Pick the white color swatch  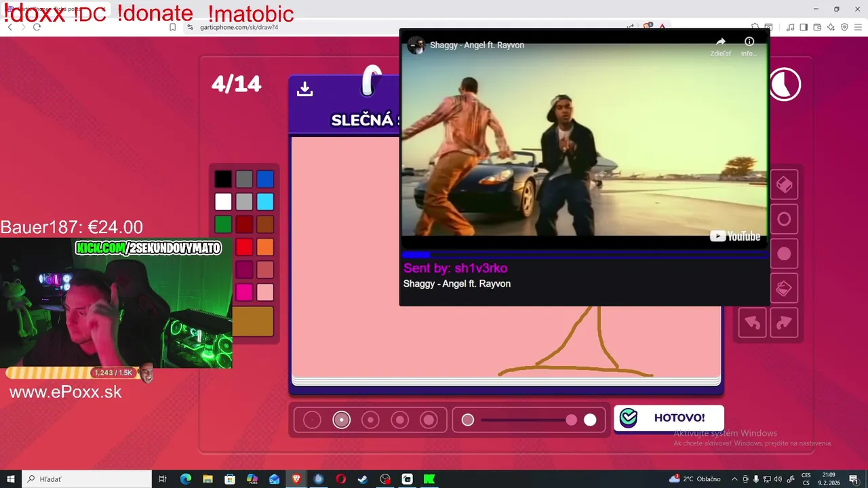click(x=223, y=201)
